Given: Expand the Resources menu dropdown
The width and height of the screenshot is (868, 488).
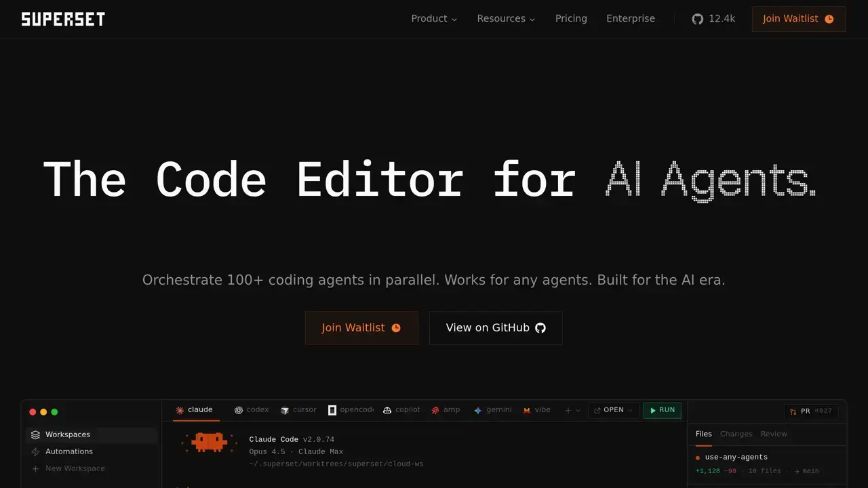Looking at the screenshot, I should (506, 19).
